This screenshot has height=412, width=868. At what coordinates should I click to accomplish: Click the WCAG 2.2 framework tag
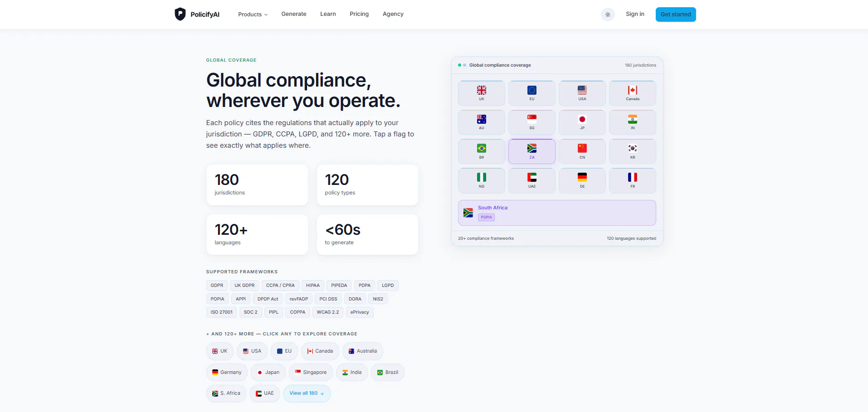(x=328, y=312)
